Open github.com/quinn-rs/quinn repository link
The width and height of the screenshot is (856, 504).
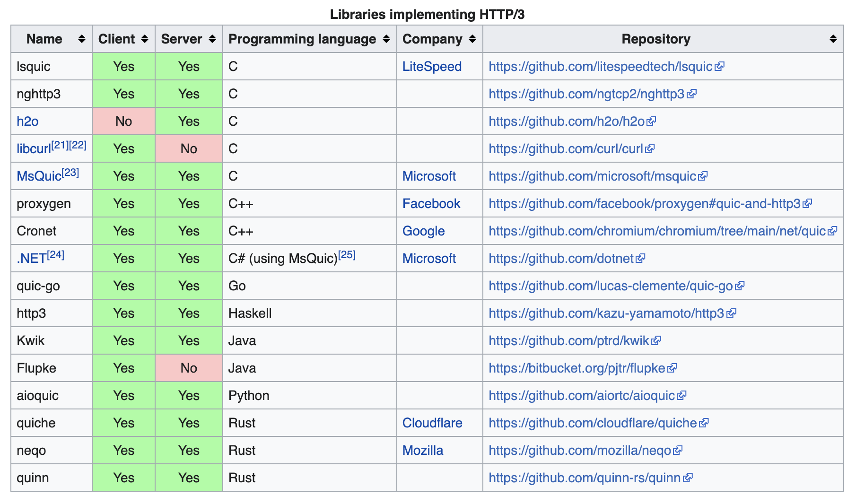click(x=585, y=478)
